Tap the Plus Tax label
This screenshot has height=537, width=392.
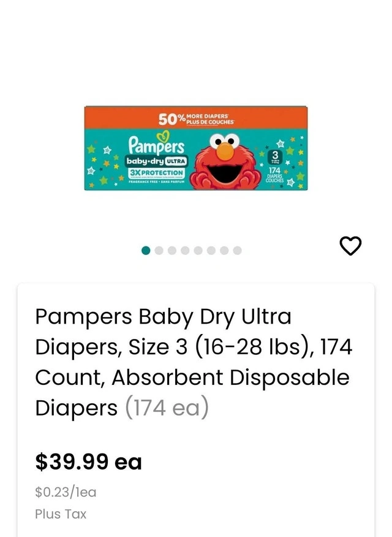coord(61,514)
